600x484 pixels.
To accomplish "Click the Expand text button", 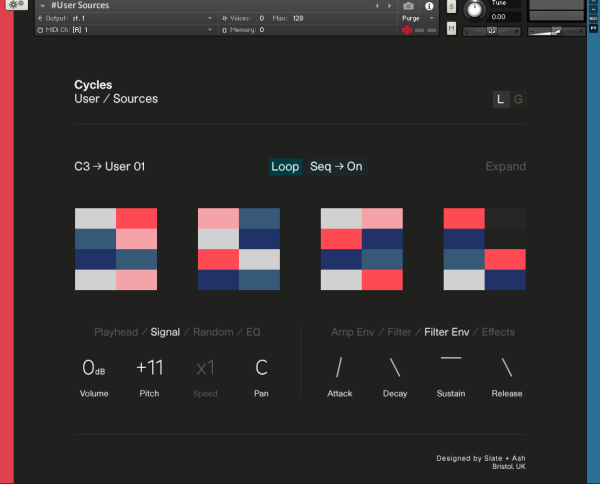I will (505, 167).
